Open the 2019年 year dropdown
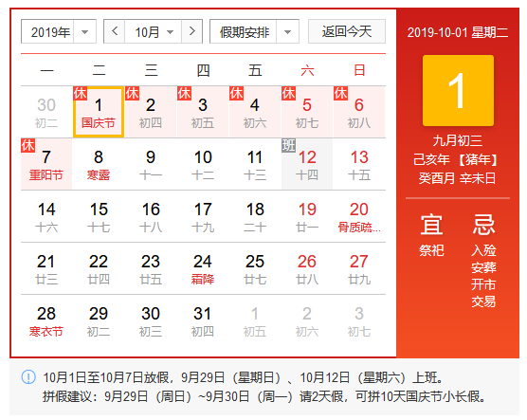This screenshot has height=420, width=527. click(59, 31)
